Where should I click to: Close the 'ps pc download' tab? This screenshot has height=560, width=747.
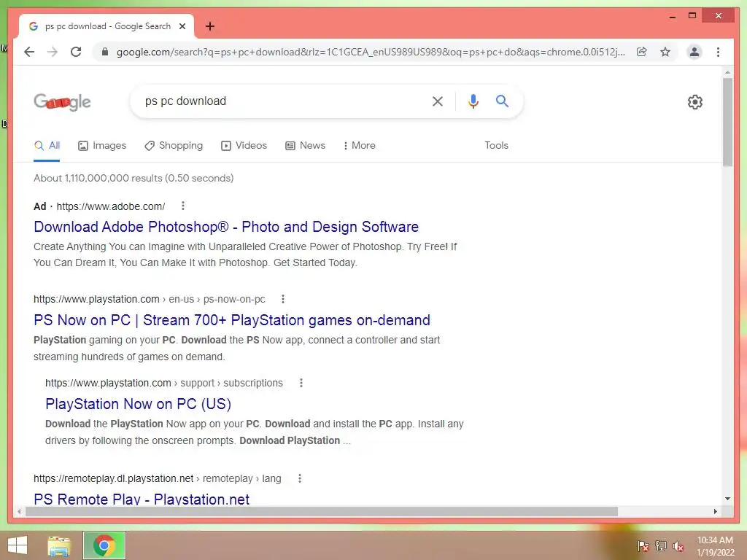coord(182,26)
